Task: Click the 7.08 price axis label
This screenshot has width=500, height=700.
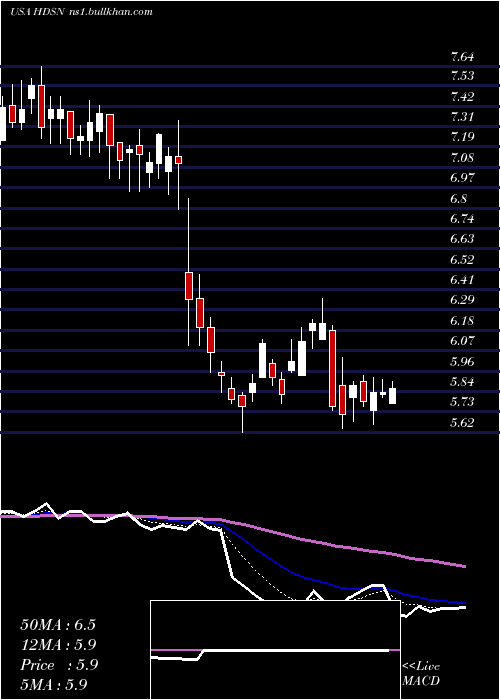Action: (x=462, y=158)
